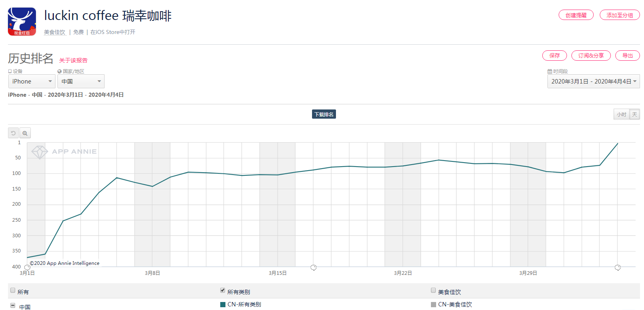Switch to the 小时 hourly view

(x=621, y=115)
